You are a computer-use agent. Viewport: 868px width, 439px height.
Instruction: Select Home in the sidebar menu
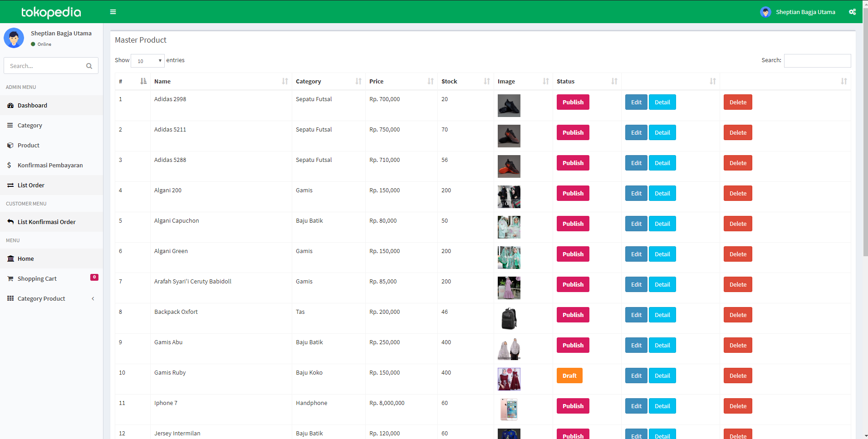[25, 259]
